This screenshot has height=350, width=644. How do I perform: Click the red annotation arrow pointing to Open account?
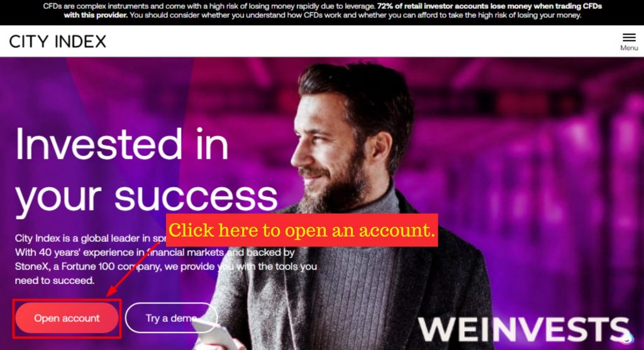tap(132, 269)
